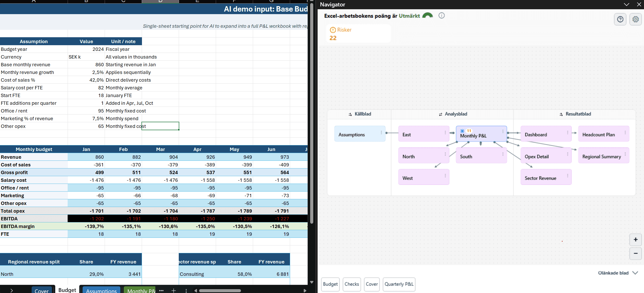Open Navigator settings gear icon
This screenshot has width=644, height=293.
point(636,19)
